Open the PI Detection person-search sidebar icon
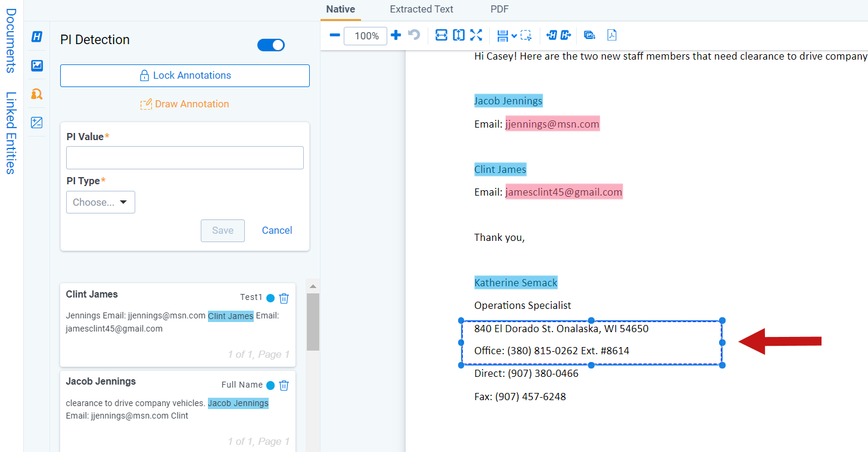This screenshot has width=868, height=452. click(x=37, y=94)
